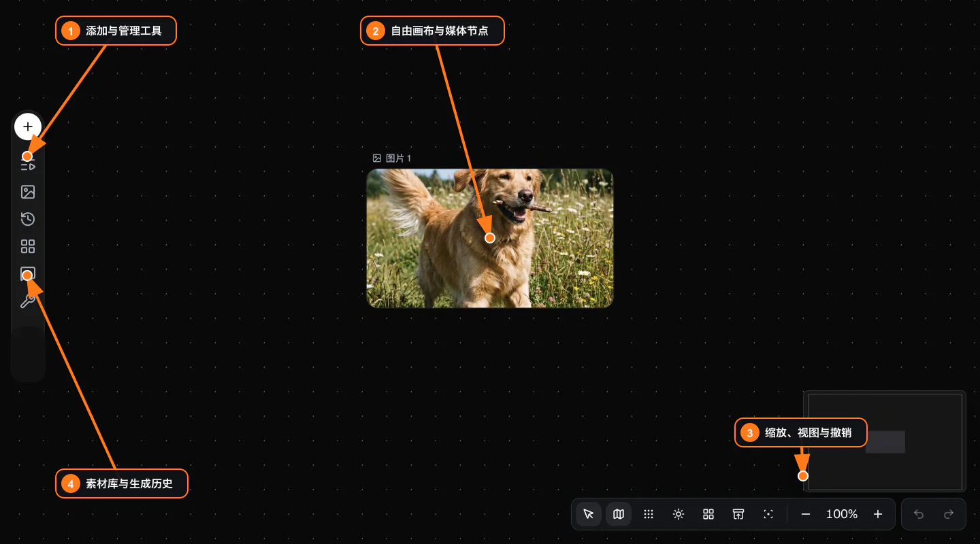Click the auto-arrange grid icon in bottom toolbar
This screenshot has height=544, width=980.
click(x=708, y=514)
